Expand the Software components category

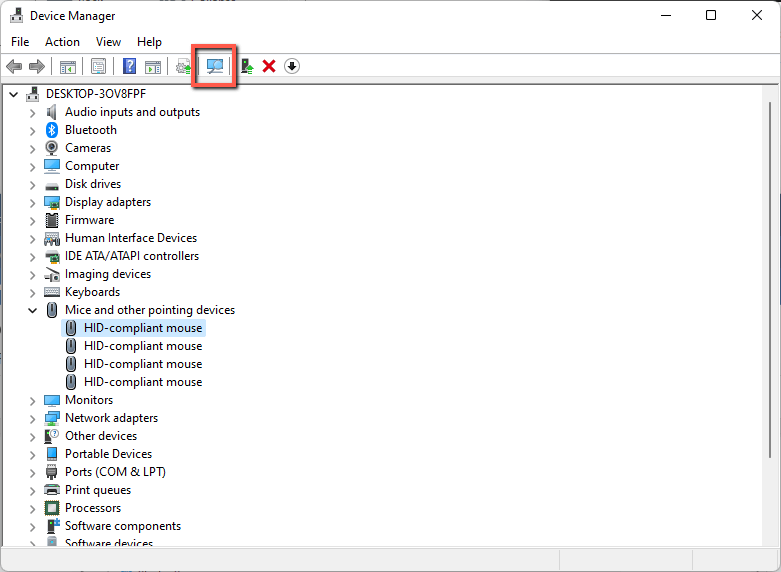(x=32, y=527)
